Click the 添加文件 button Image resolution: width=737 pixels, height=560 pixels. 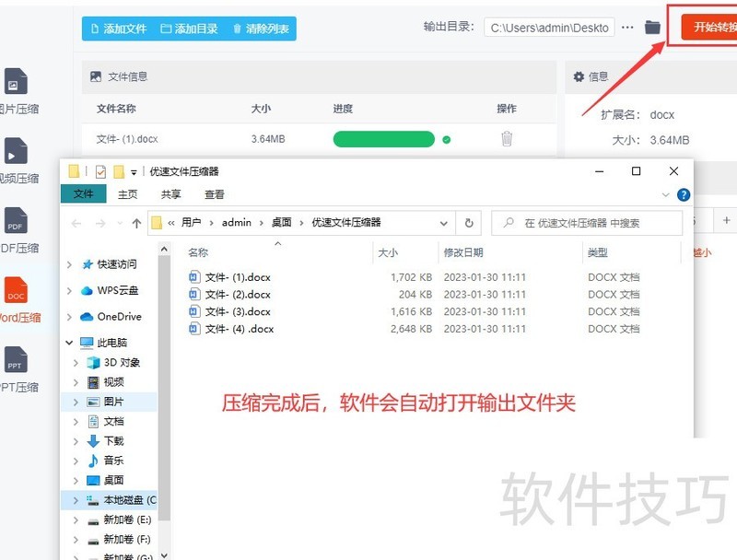point(119,29)
